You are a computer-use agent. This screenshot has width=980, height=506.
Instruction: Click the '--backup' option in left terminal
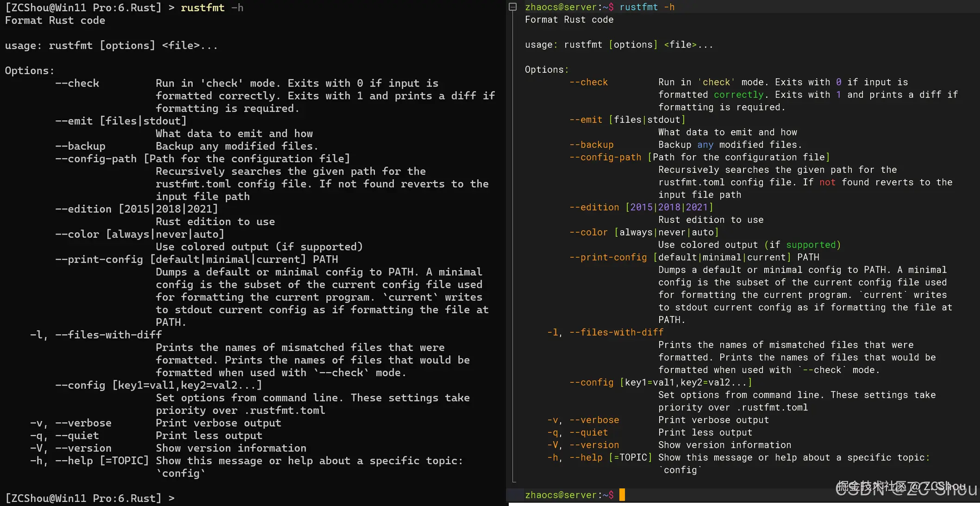pos(80,146)
